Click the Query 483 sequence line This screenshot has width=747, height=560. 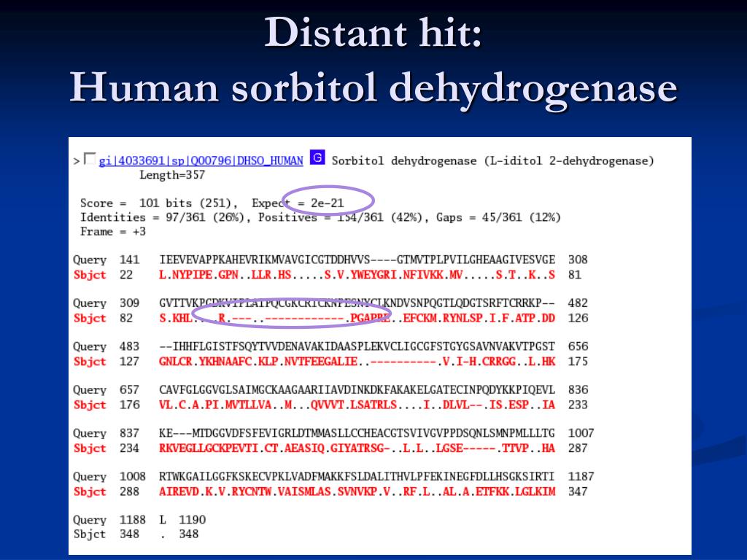(x=330, y=346)
